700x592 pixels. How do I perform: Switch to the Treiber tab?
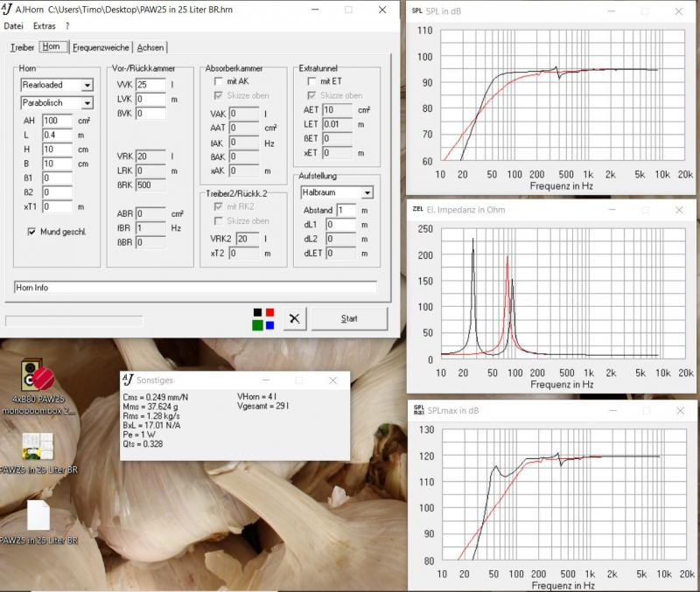point(22,47)
